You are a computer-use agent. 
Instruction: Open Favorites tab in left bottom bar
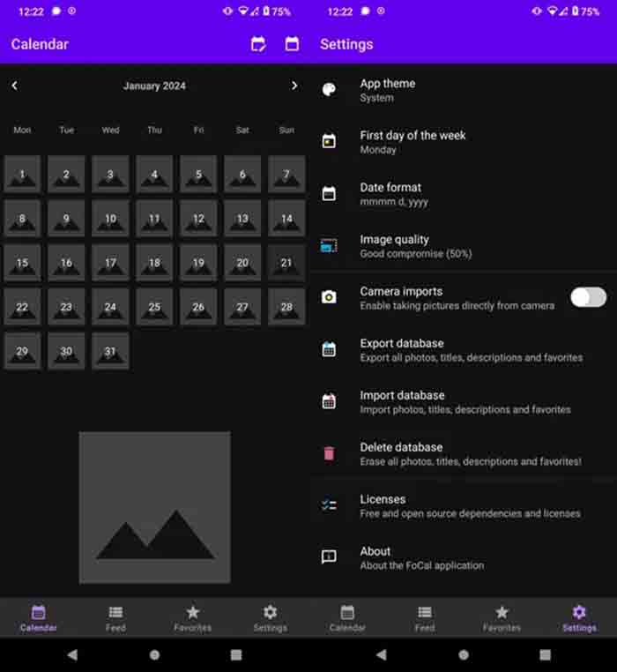(x=193, y=618)
